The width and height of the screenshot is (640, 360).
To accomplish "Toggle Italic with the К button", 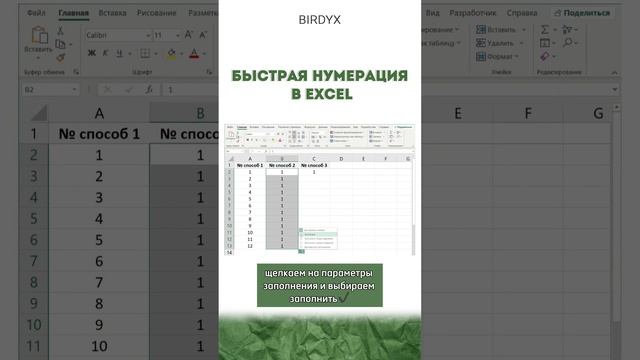I will pos(105,53).
